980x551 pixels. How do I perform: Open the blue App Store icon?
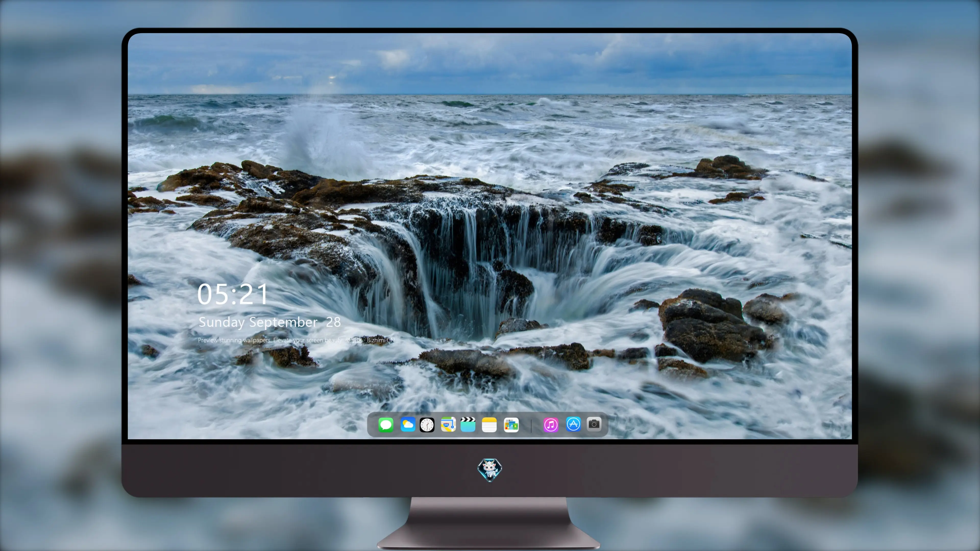[x=573, y=424]
